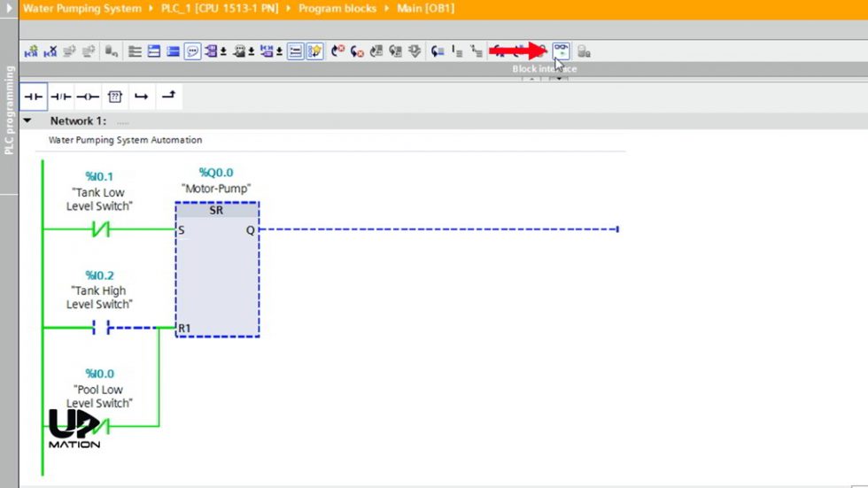The width and height of the screenshot is (868, 488).
Task: Insert an output coil from favorites
Action: pos(87,97)
